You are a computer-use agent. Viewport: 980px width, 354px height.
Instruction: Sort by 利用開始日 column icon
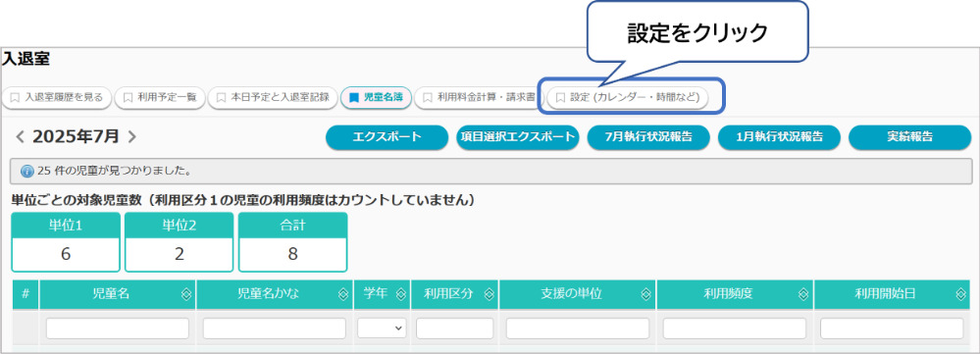point(960,295)
